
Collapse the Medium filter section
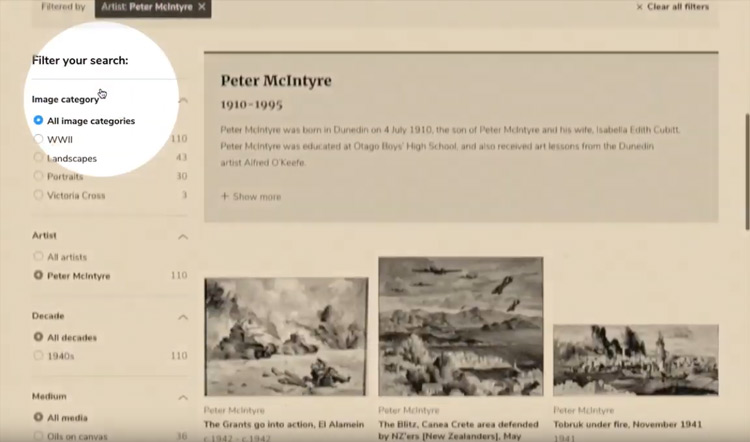(x=183, y=398)
